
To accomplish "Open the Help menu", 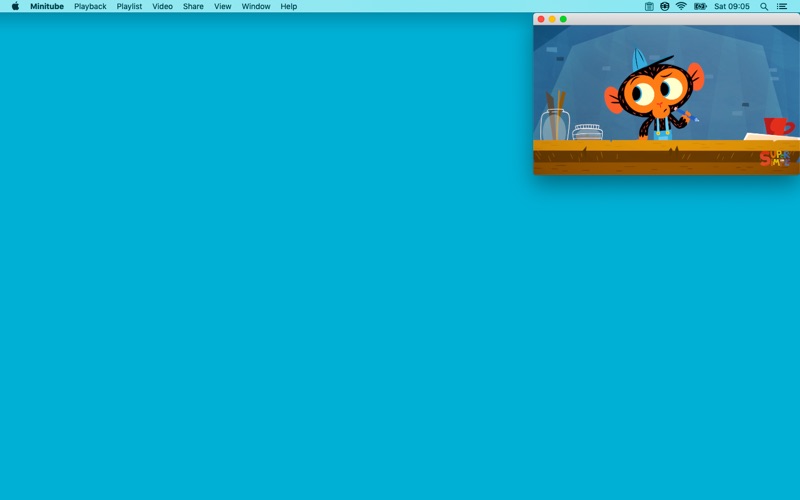I will (289, 6).
